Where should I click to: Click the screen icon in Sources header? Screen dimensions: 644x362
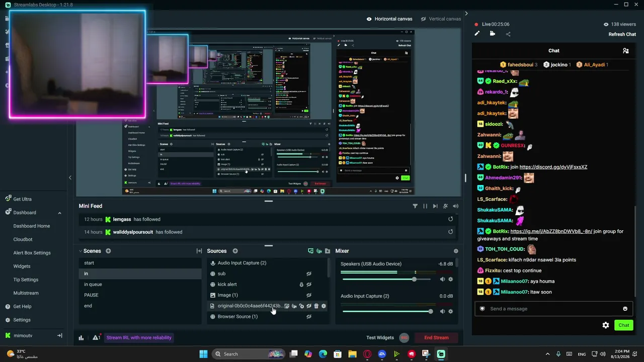coord(310,251)
